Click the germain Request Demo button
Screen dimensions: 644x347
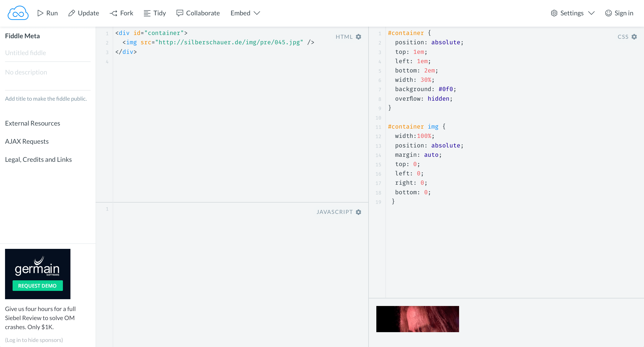(x=37, y=286)
